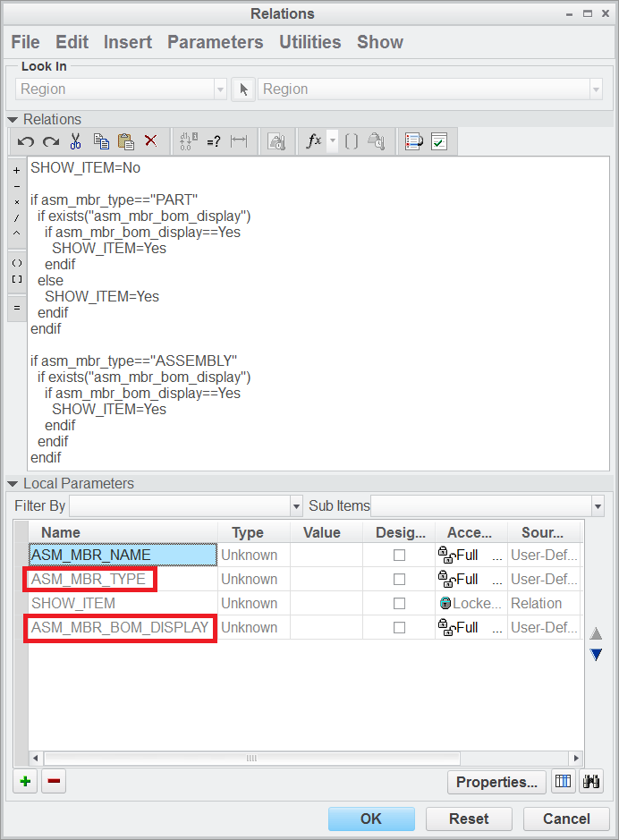The image size is (619, 840).
Task: Add new parameter with green plus button
Action: pos(25,782)
